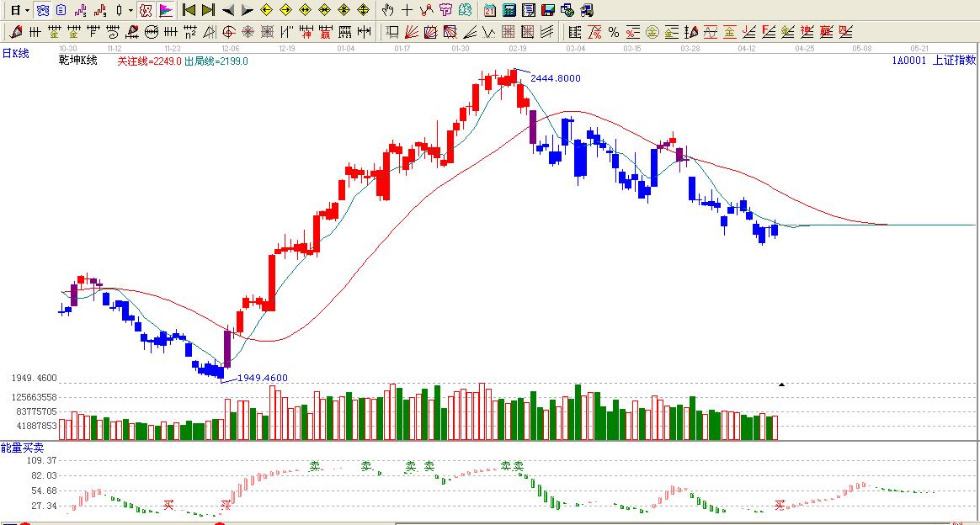Open the calculator icon in top toolbar
Viewport: 980px width, 525px height.
pos(509,10)
